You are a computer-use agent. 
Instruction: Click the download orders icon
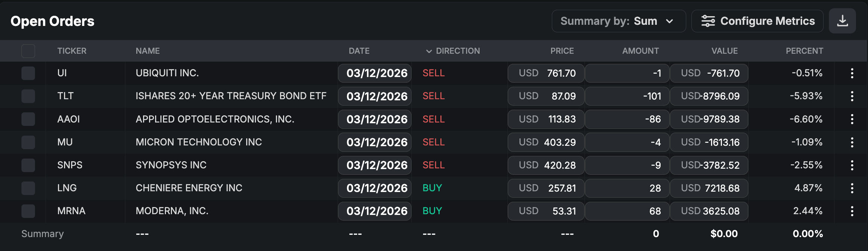842,21
